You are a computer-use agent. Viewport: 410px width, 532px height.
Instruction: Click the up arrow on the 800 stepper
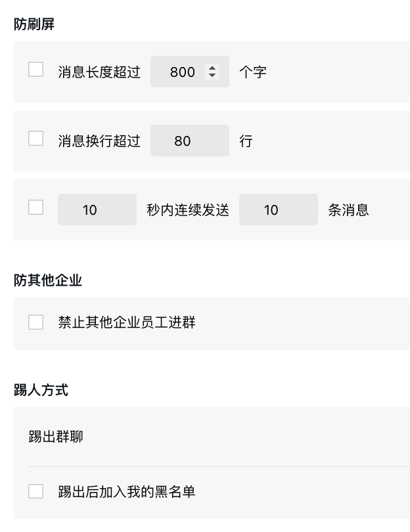click(x=212, y=68)
